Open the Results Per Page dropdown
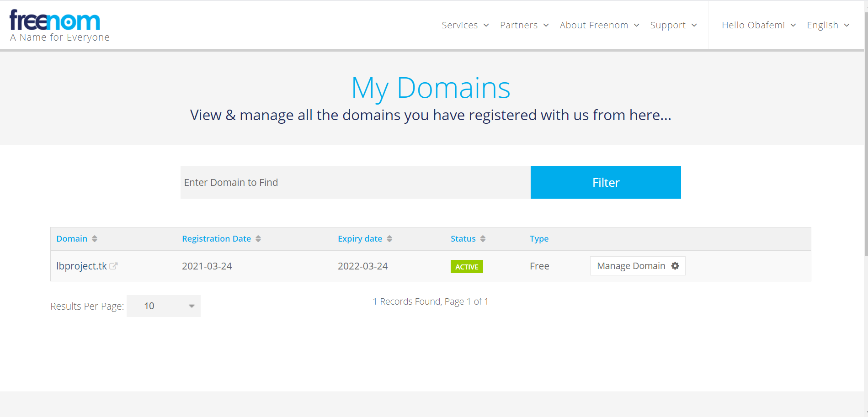This screenshot has width=868, height=417. pos(163,306)
